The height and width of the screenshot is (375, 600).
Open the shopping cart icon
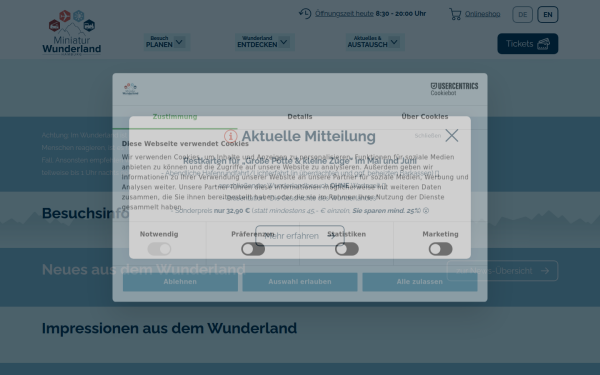tap(455, 14)
